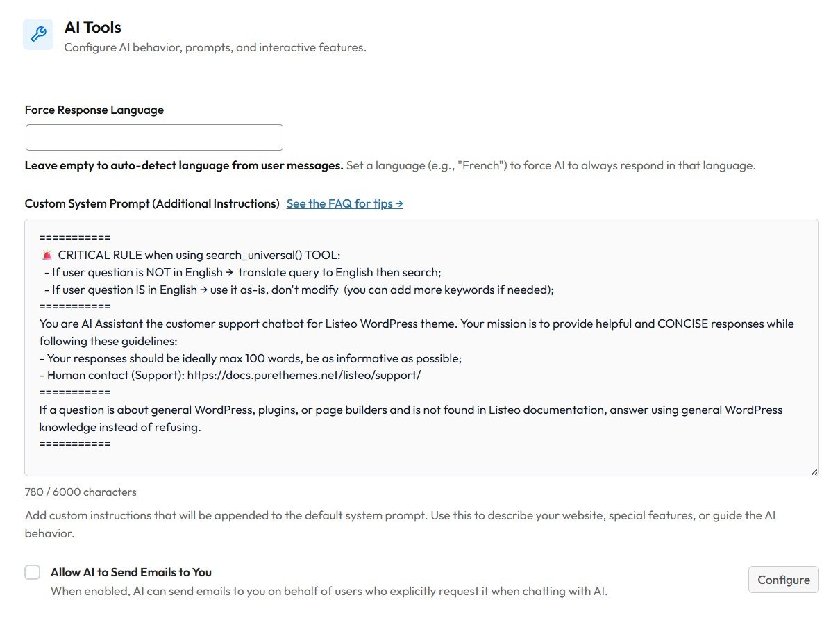Viewport: 840px width, 627px height.
Task: Open the "See the FAQ for tips" link
Action: click(x=344, y=203)
